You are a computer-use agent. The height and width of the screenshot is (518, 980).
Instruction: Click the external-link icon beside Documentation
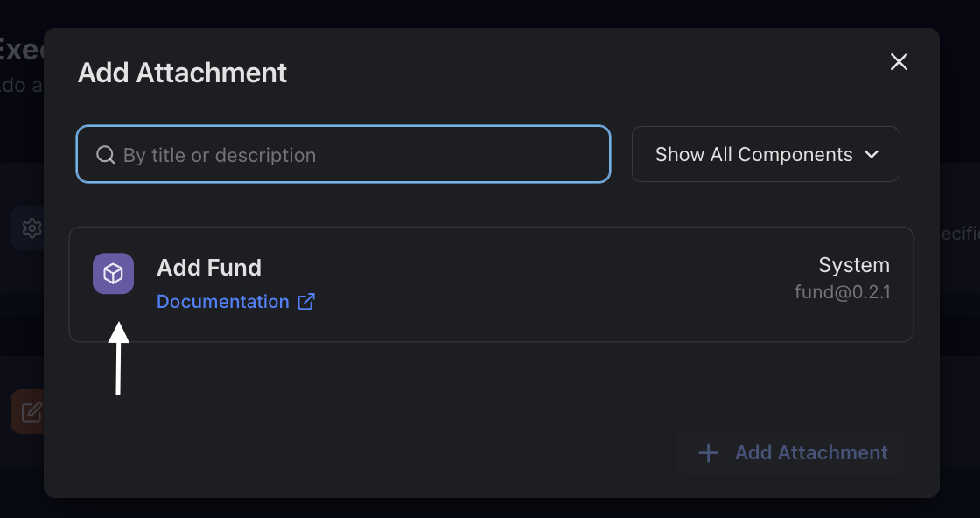click(306, 302)
